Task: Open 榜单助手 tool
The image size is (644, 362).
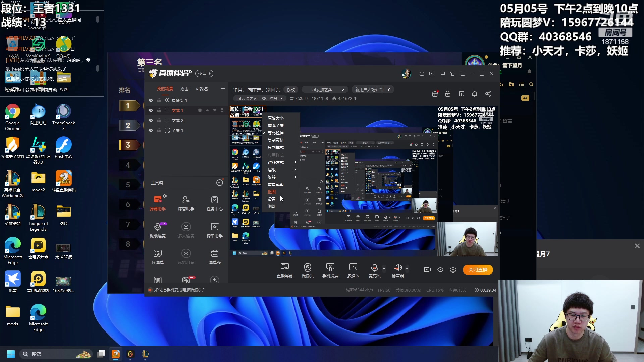Action: pyautogui.click(x=214, y=230)
